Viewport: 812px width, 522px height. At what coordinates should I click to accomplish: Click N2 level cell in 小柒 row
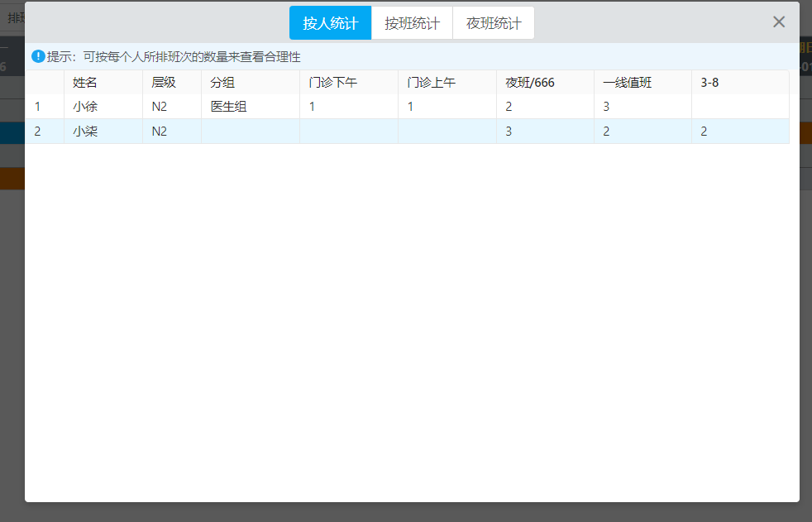[x=172, y=131]
